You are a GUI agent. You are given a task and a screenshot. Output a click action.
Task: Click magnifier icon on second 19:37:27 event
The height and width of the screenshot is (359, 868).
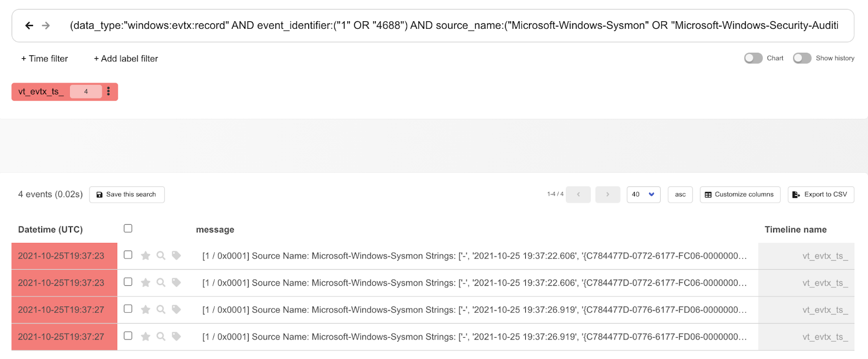coord(161,337)
